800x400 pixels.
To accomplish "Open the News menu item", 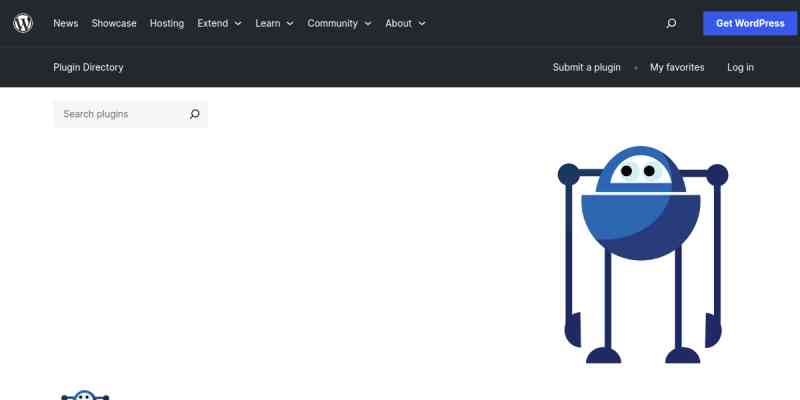I will (x=66, y=23).
